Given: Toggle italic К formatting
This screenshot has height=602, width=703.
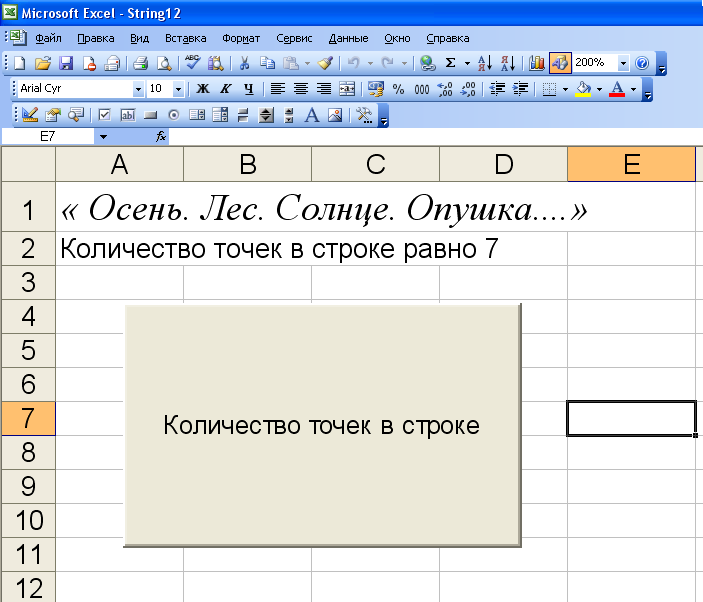Looking at the screenshot, I should 226,89.
